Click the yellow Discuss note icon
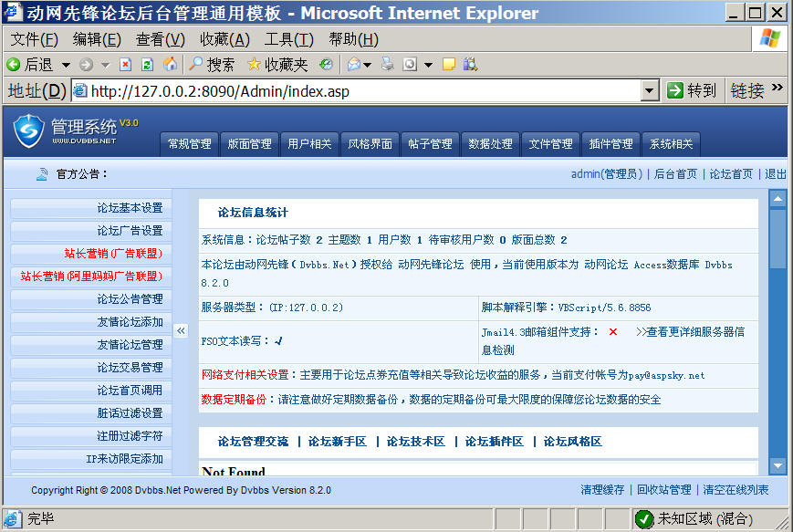The image size is (793, 532). click(x=449, y=64)
